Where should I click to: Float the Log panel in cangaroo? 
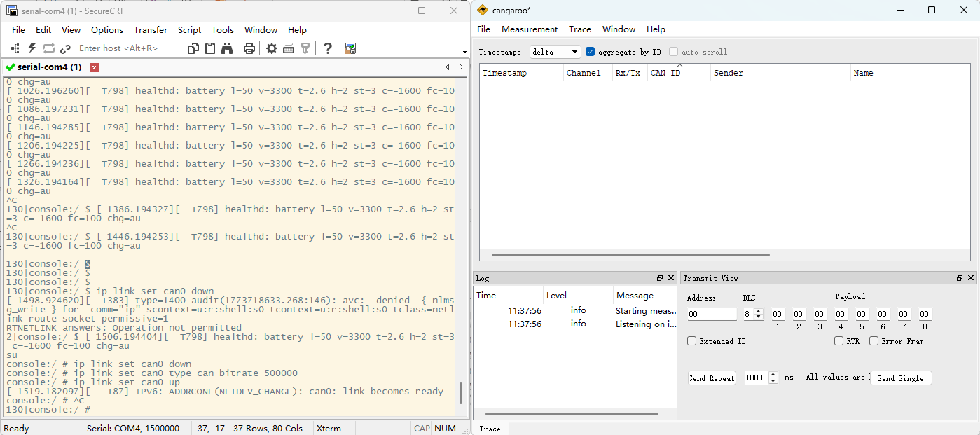tap(659, 278)
